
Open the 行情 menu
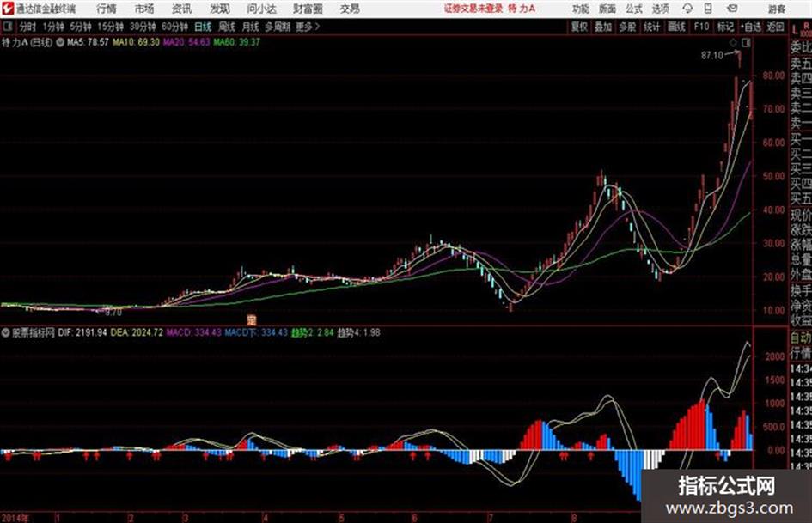tap(107, 9)
